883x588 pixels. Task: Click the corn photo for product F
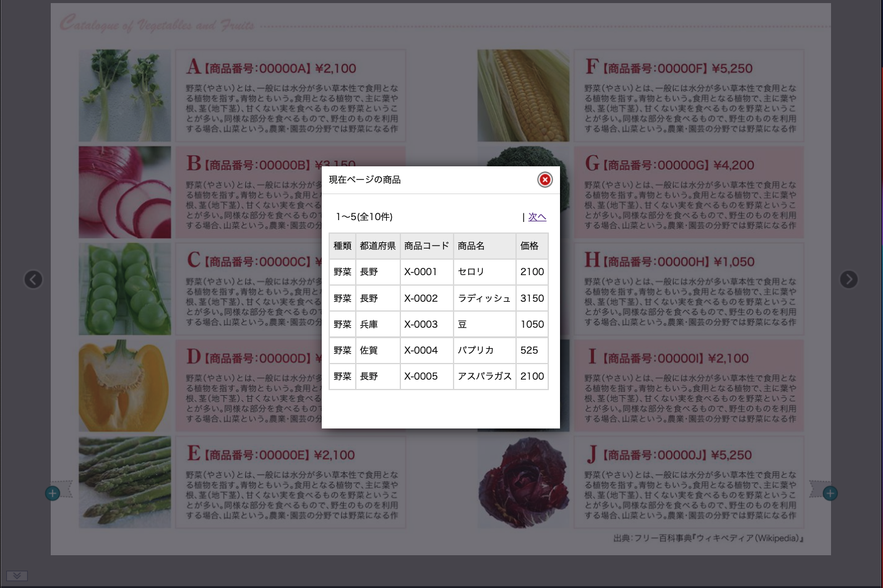pos(523,96)
